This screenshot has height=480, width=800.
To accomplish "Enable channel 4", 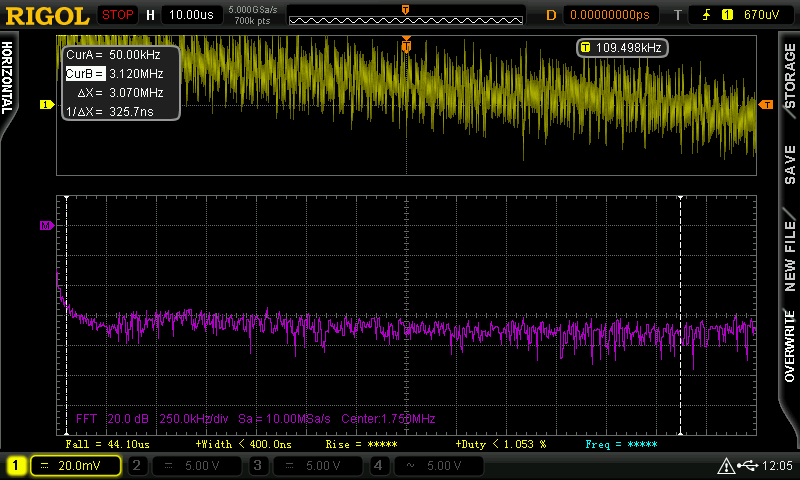I will tap(378, 465).
